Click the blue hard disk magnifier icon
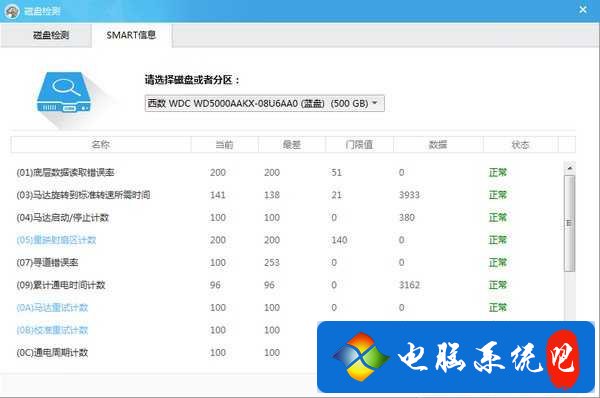The image size is (600, 398). 65,92
